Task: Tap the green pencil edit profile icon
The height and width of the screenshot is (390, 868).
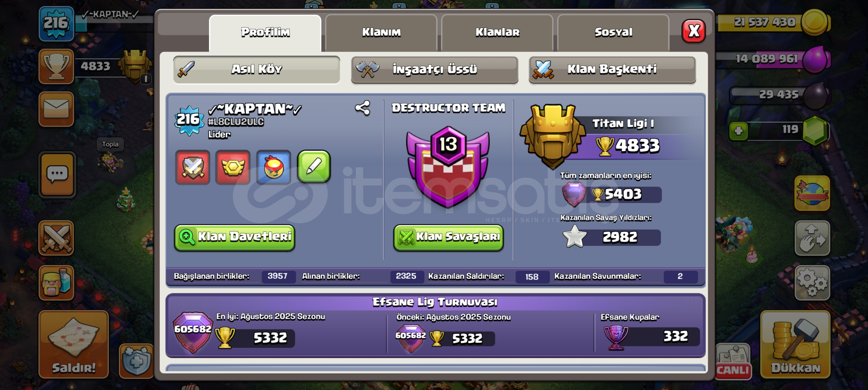Action: pyautogui.click(x=314, y=166)
